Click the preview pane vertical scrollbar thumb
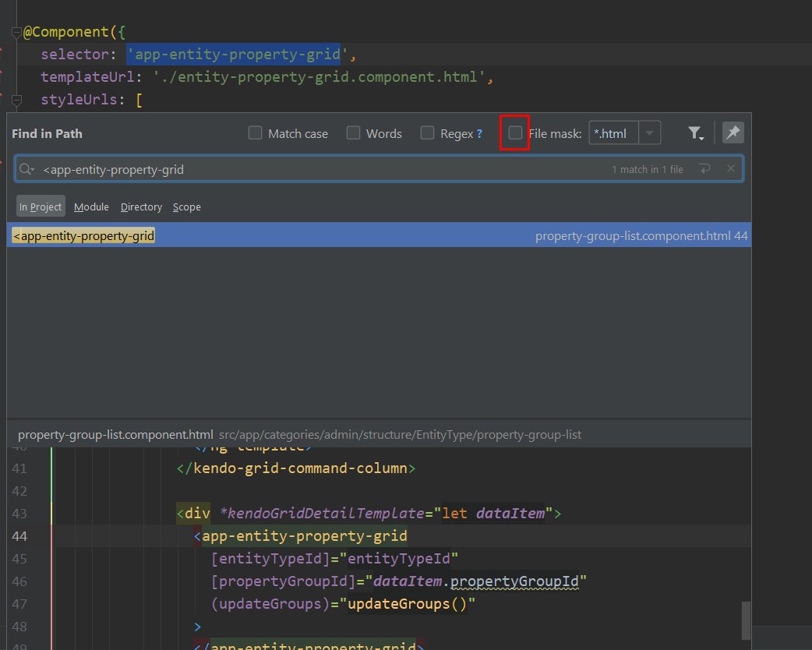Image resolution: width=812 pixels, height=650 pixels. coord(746,620)
